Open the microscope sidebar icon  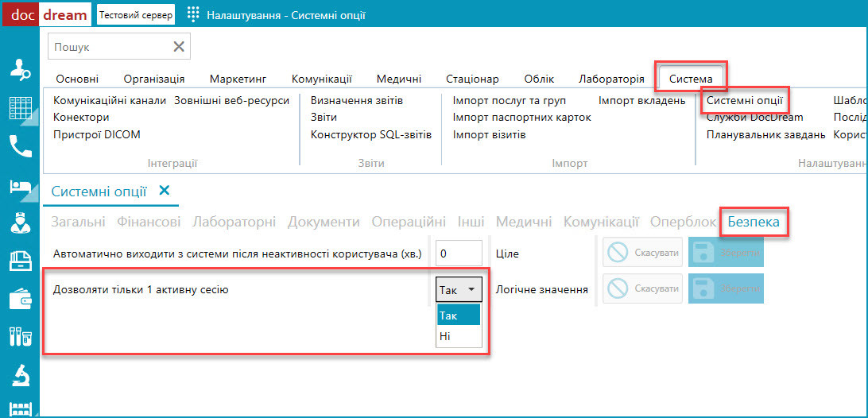(21, 374)
